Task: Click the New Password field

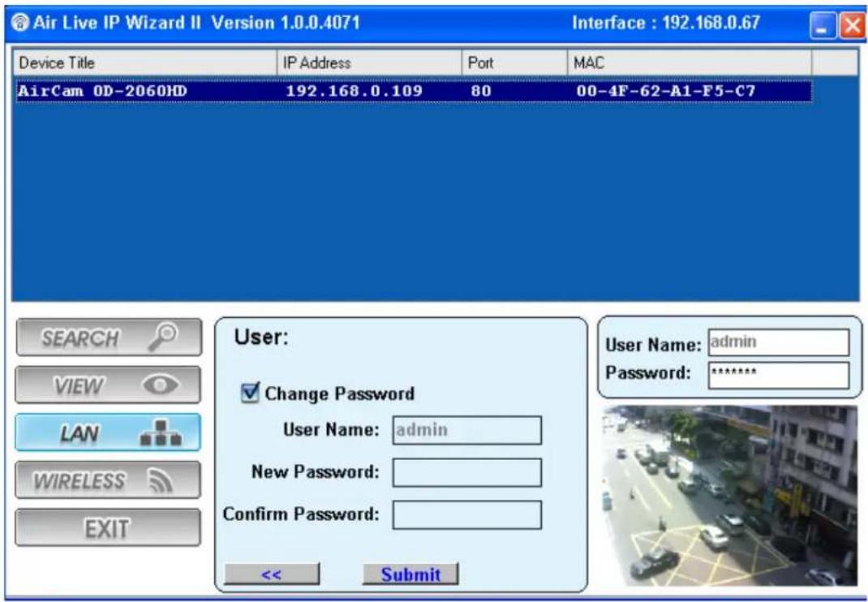Action: coord(467,472)
